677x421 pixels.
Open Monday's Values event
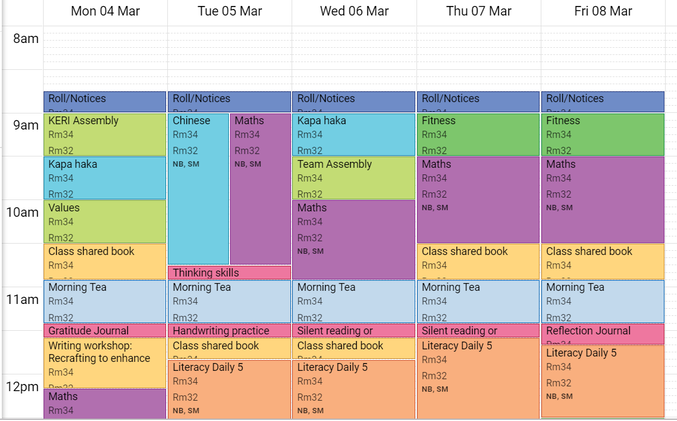104,222
